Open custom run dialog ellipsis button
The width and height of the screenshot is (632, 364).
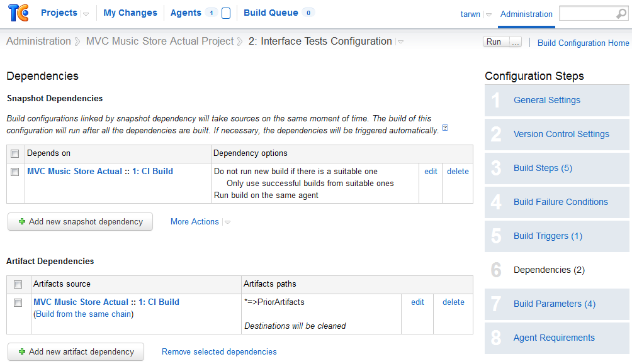point(516,42)
